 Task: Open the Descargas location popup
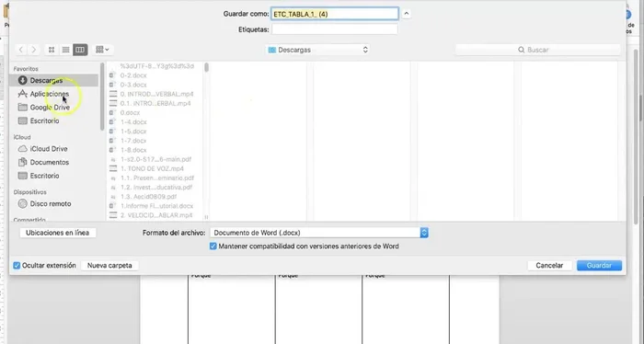[318, 50]
